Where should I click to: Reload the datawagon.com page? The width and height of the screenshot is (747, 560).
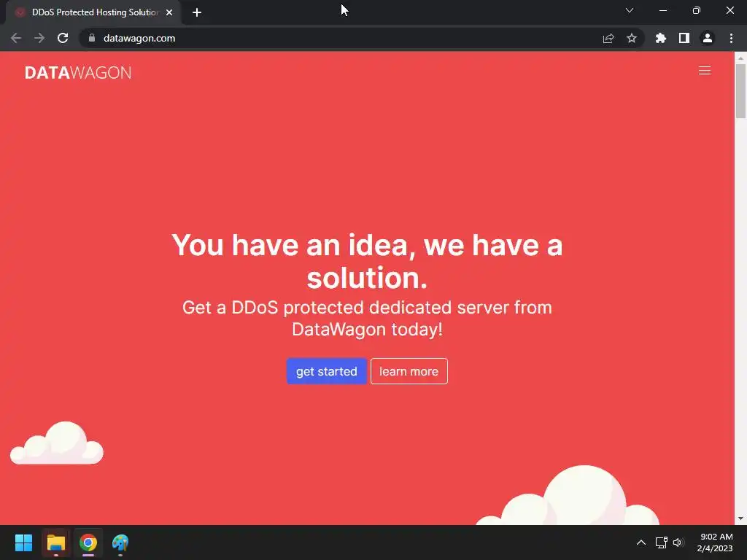pos(63,38)
